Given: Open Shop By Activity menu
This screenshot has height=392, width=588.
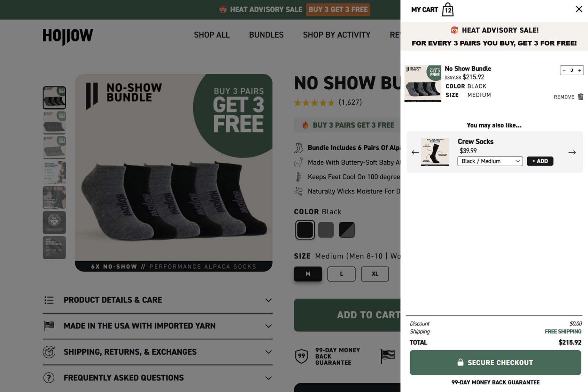Looking at the screenshot, I should click(x=336, y=35).
